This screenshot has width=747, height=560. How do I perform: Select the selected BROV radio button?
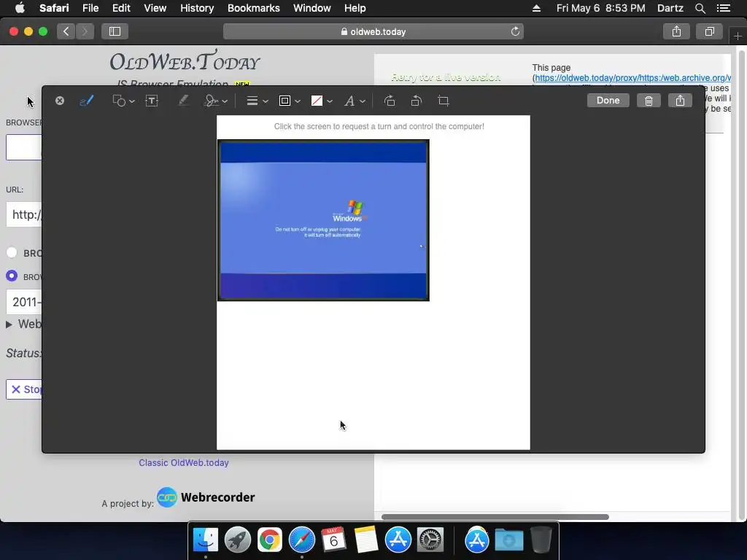(12, 276)
